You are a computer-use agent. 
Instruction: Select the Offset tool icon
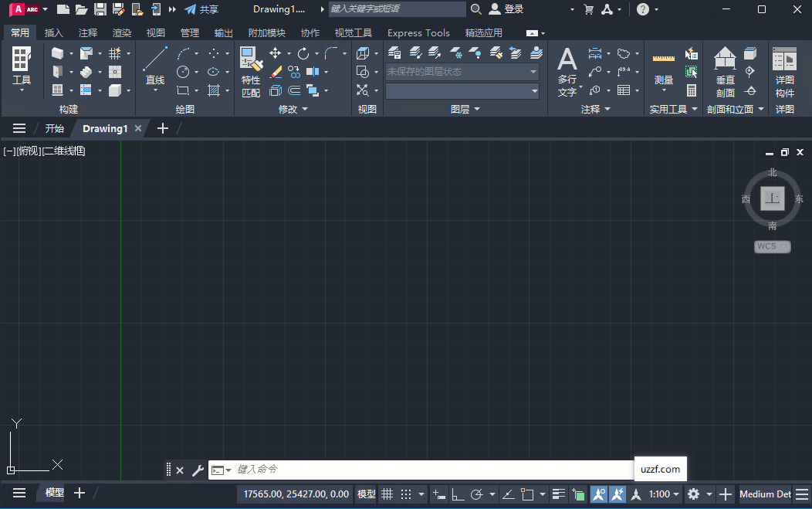click(x=294, y=90)
